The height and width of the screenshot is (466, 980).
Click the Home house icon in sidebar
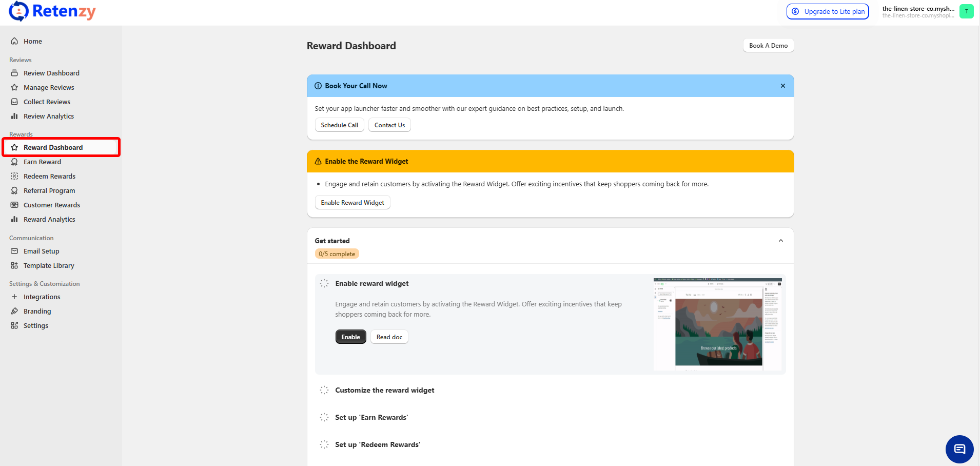coord(14,41)
